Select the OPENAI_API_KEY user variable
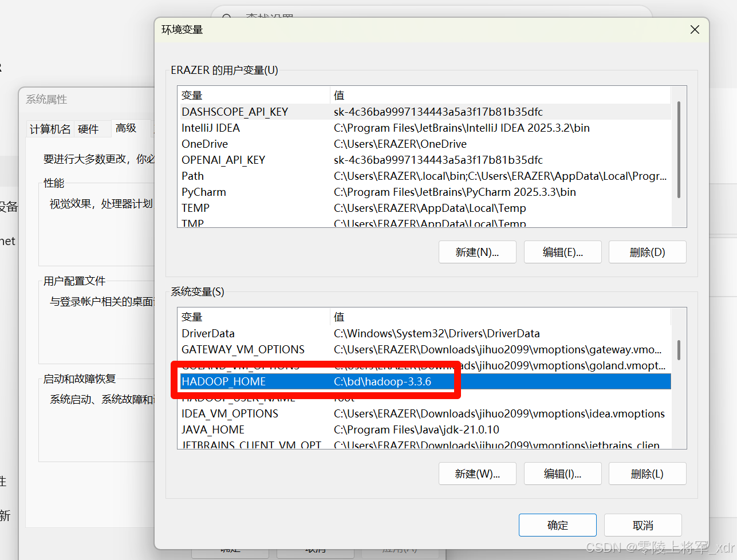Viewport: 737px width, 560px height. [424, 160]
